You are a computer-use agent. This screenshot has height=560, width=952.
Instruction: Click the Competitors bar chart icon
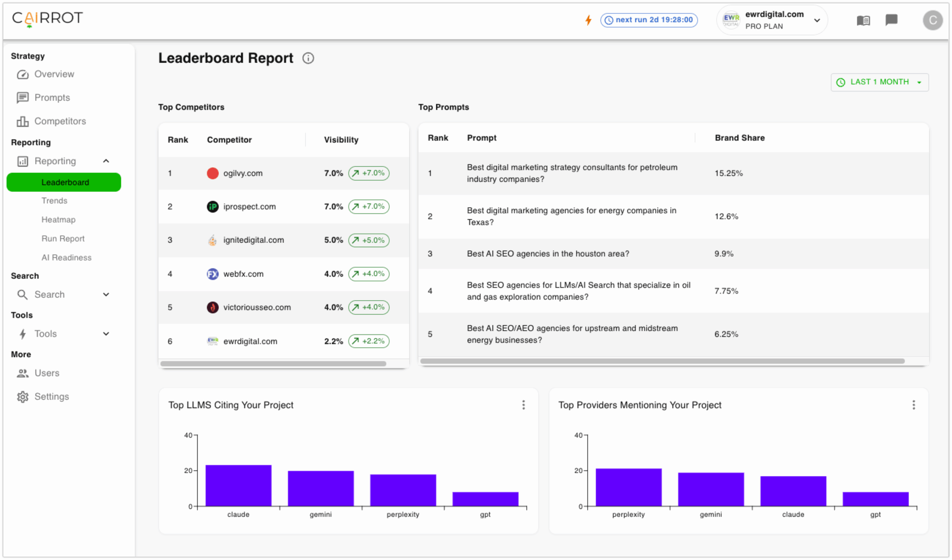pos(23,121)
